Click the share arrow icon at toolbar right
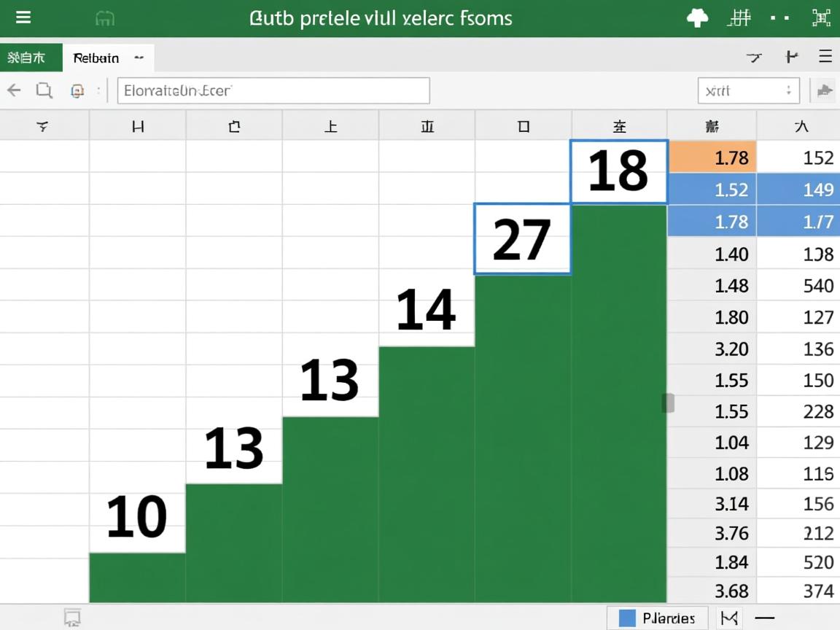Screen dimensions: 840x630 pyautogui.click(x=825, y=90)
